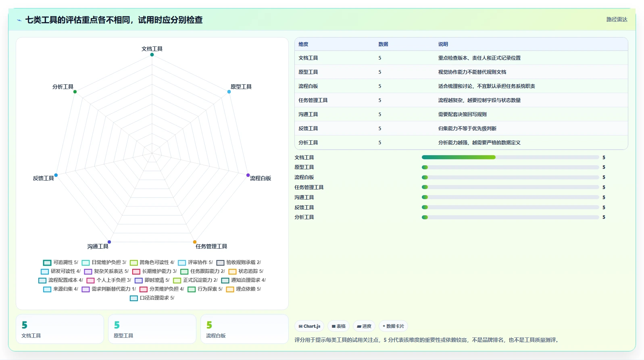This screenshot has height=360, width=644.
Task: Click the 分析工具 progress bar
Action: [510, 217]
